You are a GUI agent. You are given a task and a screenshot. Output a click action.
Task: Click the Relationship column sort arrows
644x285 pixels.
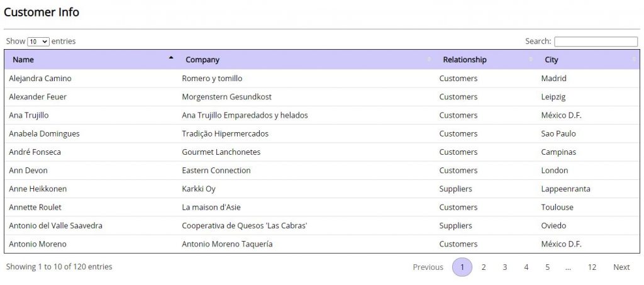click(x=532, y=60)
